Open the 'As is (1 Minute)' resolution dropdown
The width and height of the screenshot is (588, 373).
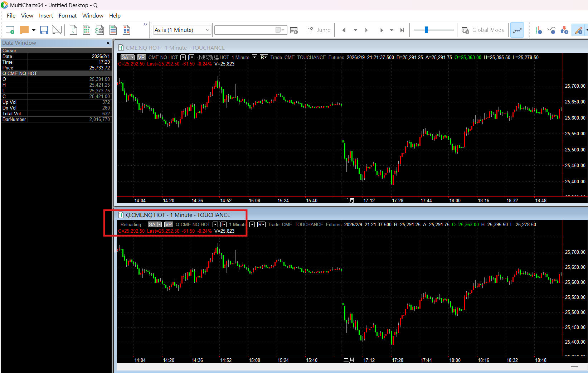tap(182, 30)
